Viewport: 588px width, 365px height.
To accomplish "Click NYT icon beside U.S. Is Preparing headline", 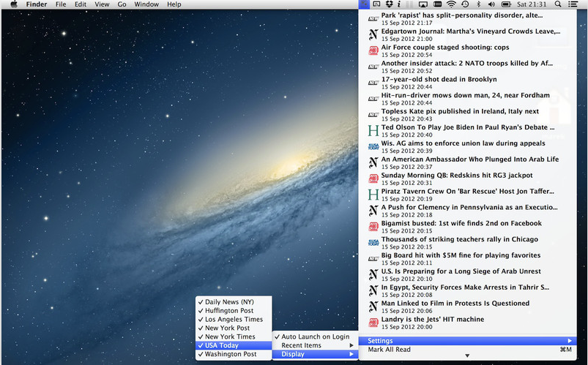I will tap(373, 274).
